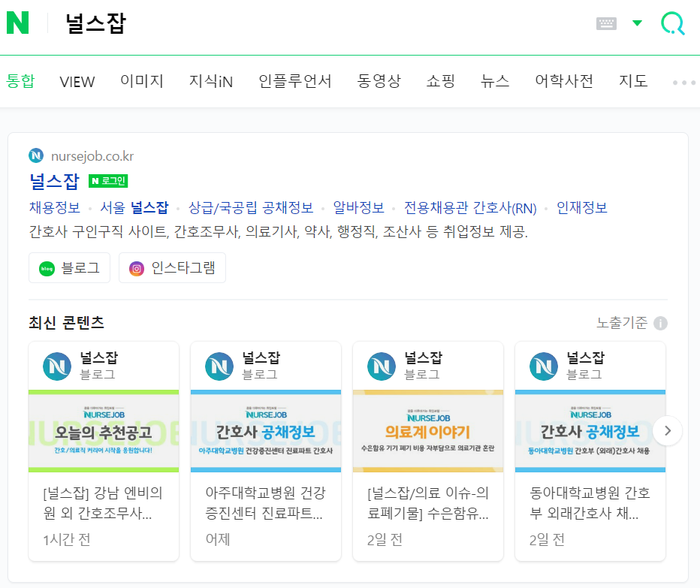The image size is (700, 588).
Task: Click profile icon on 강남 엔비의원 card
Action: (x=57, y=366)
